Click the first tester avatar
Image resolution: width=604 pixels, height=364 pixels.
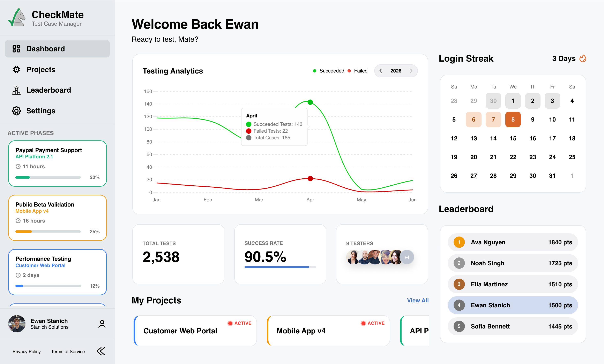pyautogui.click(x=352, y=257)
